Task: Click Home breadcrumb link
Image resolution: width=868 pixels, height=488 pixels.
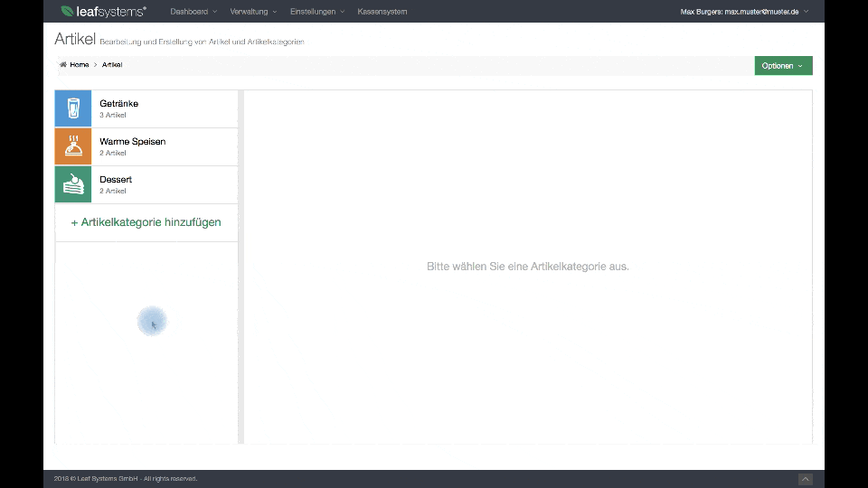Action: click(80, 65)
